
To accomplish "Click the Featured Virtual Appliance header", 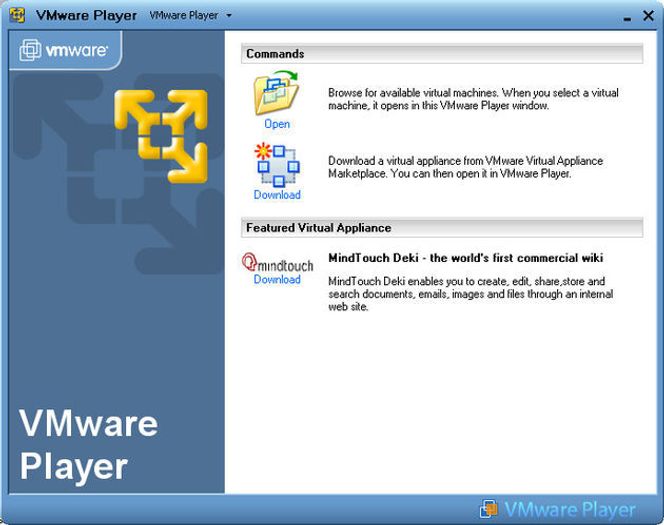I will 442,228.
